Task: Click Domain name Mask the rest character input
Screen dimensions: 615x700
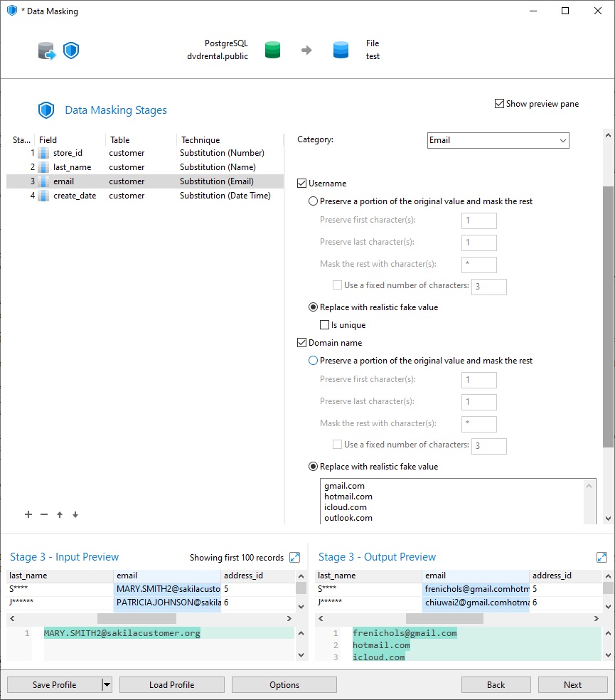Action: click(479, 424)
